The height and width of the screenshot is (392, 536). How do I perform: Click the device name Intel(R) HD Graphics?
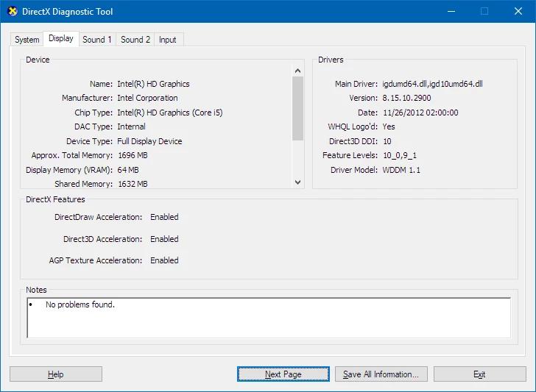[153, 84]
